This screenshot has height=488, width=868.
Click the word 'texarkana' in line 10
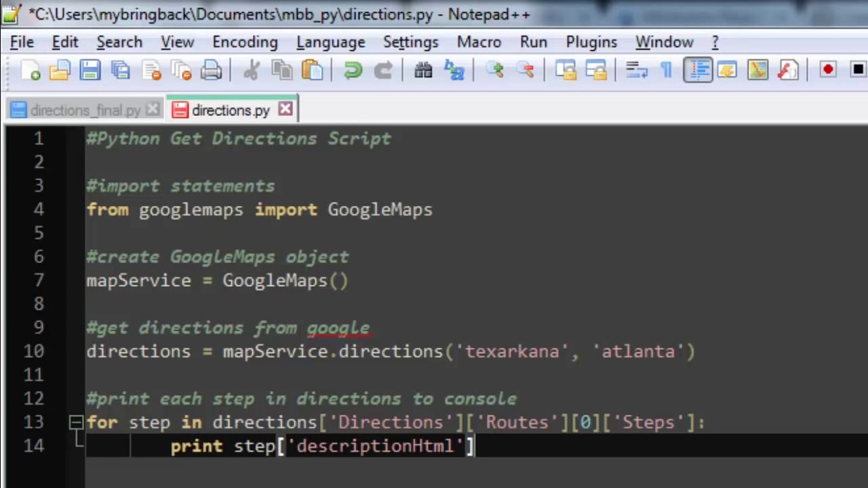[x=512, y=351]
